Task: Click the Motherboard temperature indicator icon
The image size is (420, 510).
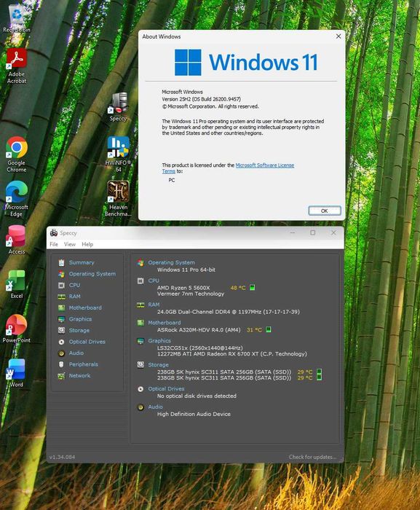Action: [x=269, y=329]
